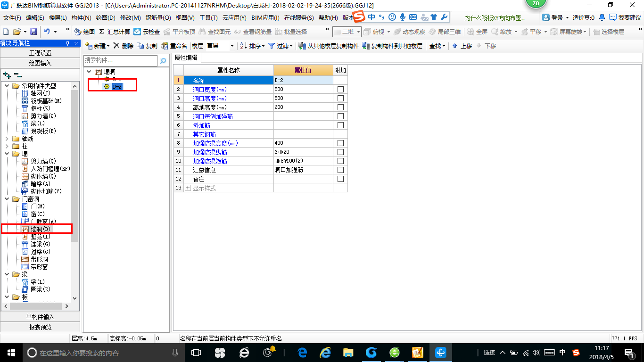Click 重命名 rename component
This screenshot has height=362, width=644.
click(x=174, y=46)
